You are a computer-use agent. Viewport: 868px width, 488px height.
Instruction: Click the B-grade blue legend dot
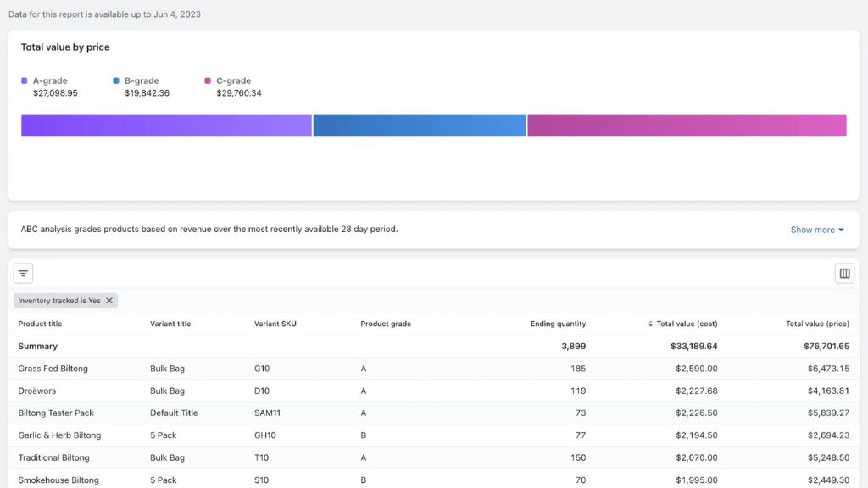click(x=116, y=80)
